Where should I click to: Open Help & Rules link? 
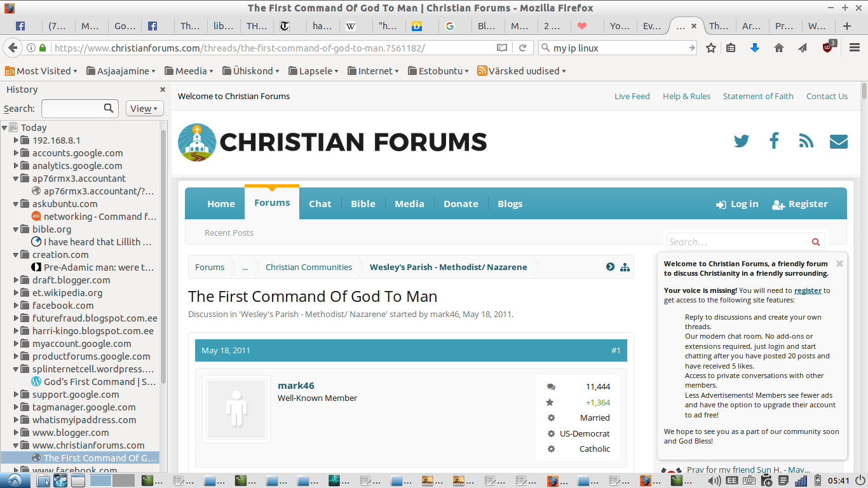pos(686,97)
